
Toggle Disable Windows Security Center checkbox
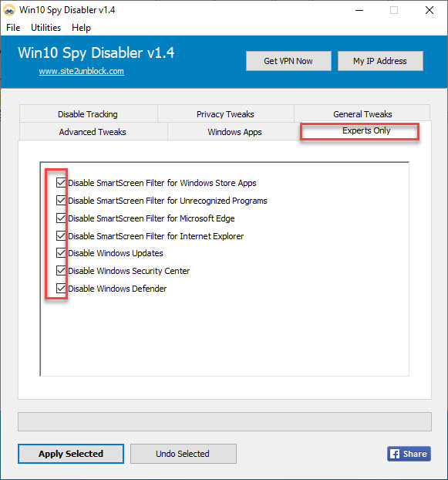tap(61, 271)
